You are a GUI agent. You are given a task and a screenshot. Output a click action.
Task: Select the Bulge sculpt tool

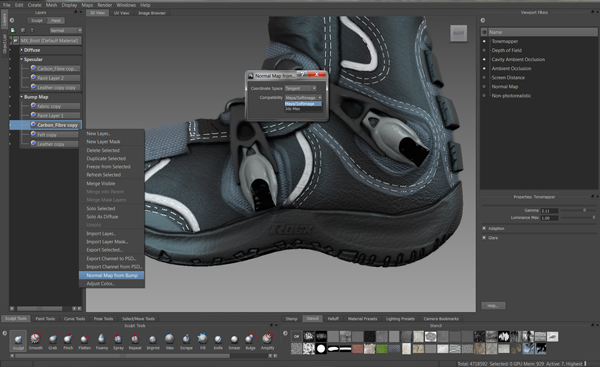click(250, 340)
